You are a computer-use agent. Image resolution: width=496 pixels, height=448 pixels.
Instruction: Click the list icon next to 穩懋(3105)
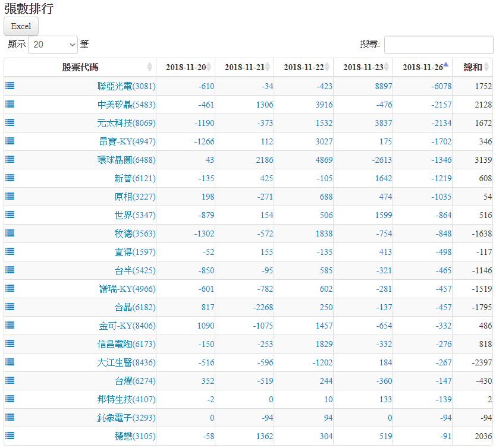click(10, 436)
